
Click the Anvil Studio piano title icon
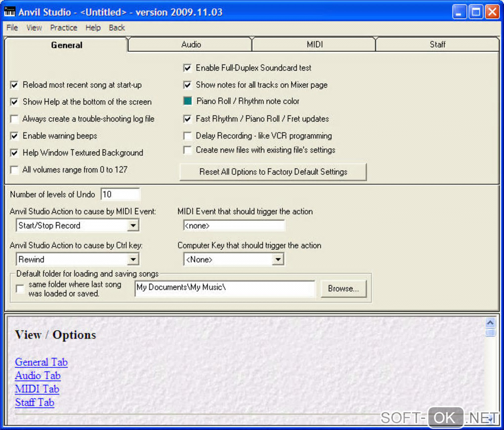[x=10, y=12]
